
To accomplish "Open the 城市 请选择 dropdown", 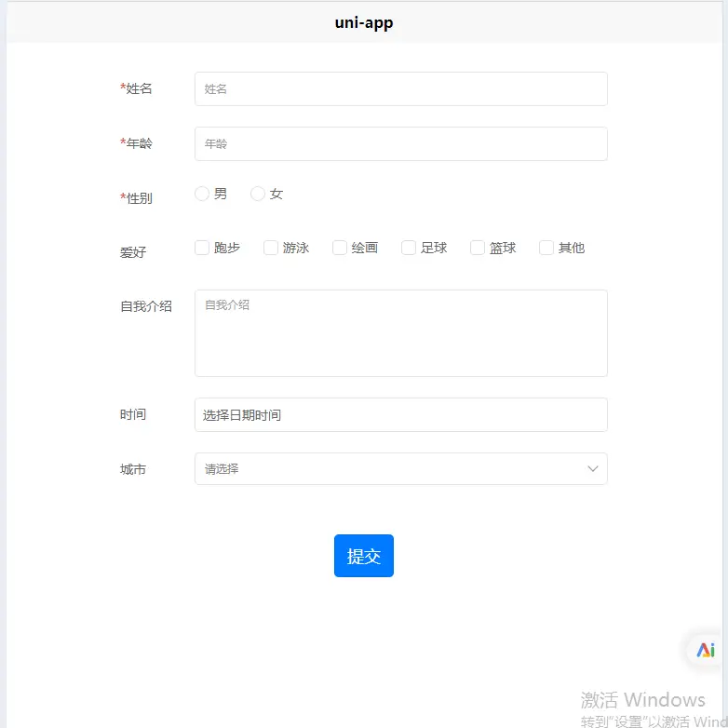I will 391,469.
